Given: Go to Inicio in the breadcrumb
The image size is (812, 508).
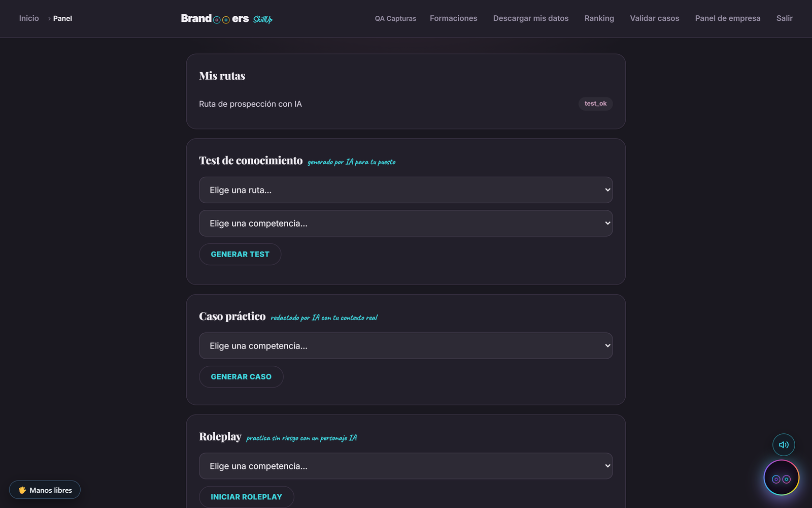Looking at the screenshot, I should pyautogui.click(x=29, y=18).
